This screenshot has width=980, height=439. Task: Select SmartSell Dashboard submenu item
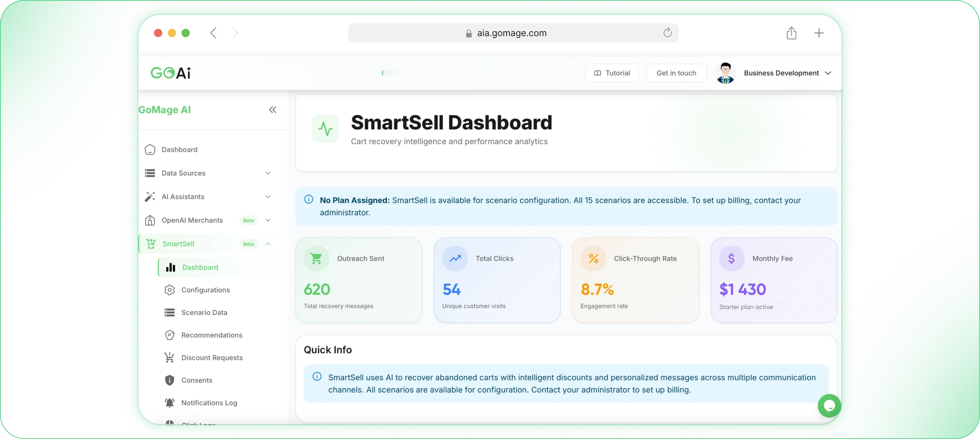tap(217, 267)
